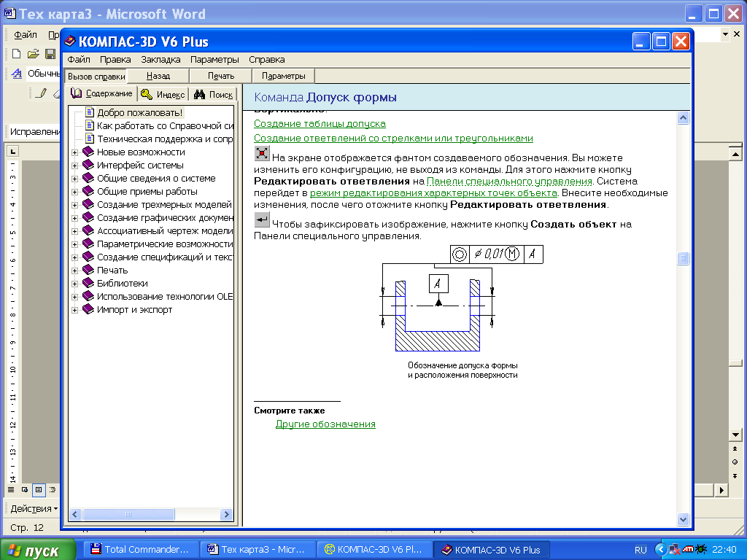747x560 pixels.
Task: Click the Create object arrow icon
Action: [262, 219]
